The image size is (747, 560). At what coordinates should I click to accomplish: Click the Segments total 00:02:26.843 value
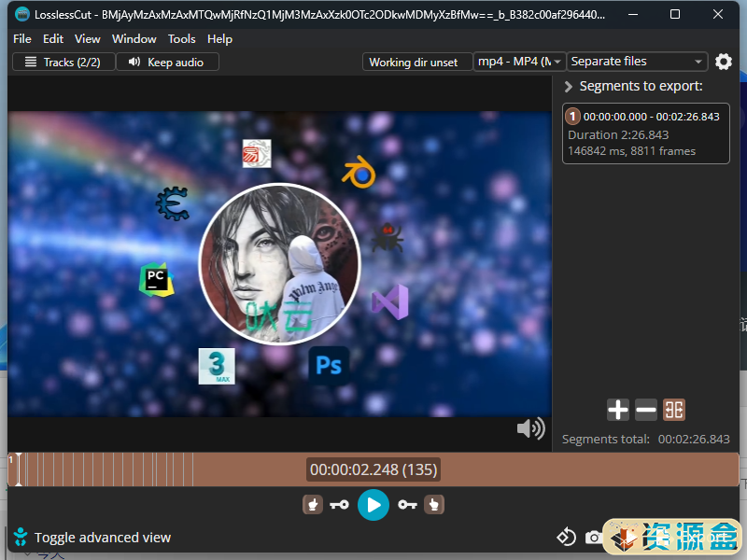694,439
